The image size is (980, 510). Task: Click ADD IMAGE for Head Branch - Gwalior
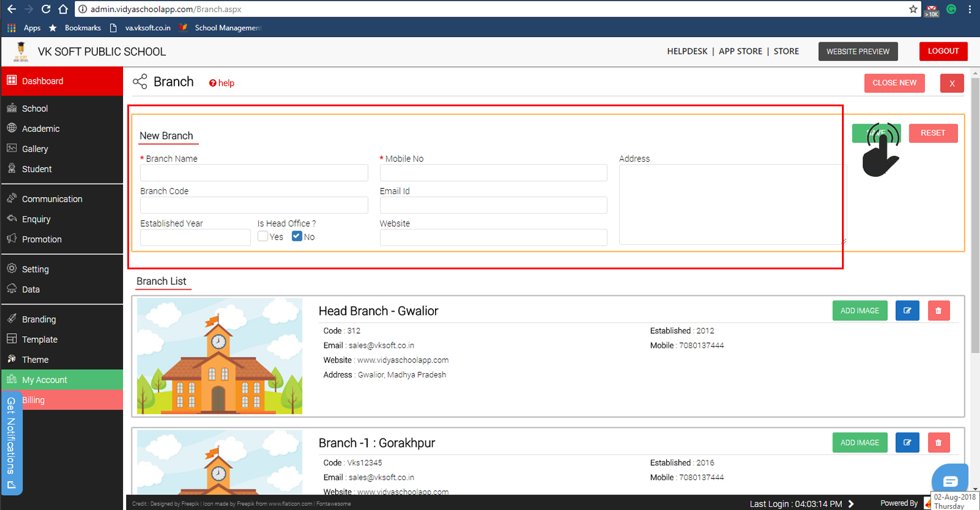[x=860, y=311]
